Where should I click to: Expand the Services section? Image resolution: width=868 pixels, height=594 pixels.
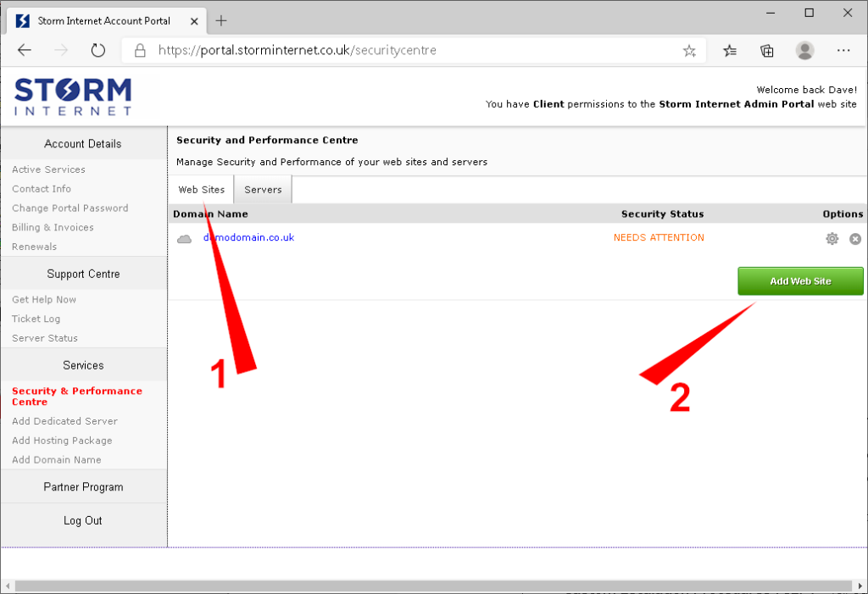(x=83, y=365)
